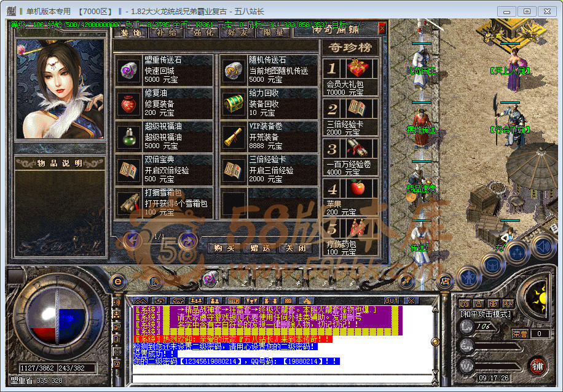Talk to the 药品速卖 NPC
The height and width of the screenshot is (392, 563).
pyautogui.click(x=421, y=184)
